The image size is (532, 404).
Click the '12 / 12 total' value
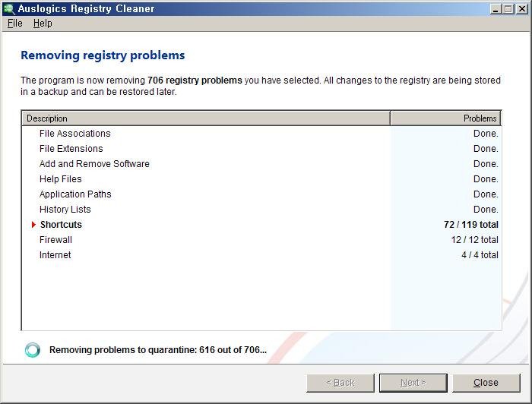[475, 240]
